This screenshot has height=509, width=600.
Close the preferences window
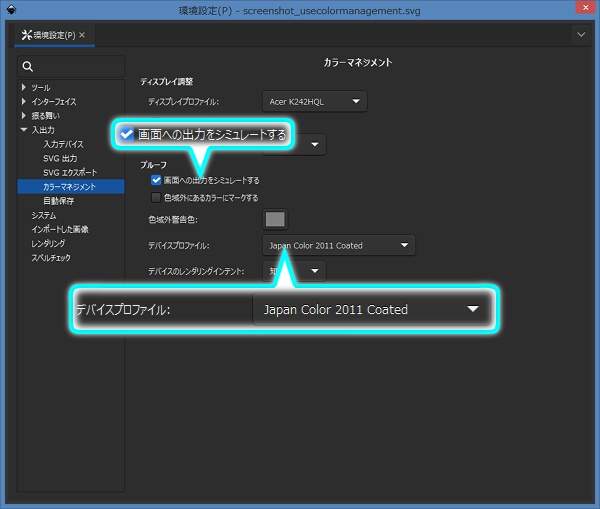pyautogui.click(x=585, y=7)
